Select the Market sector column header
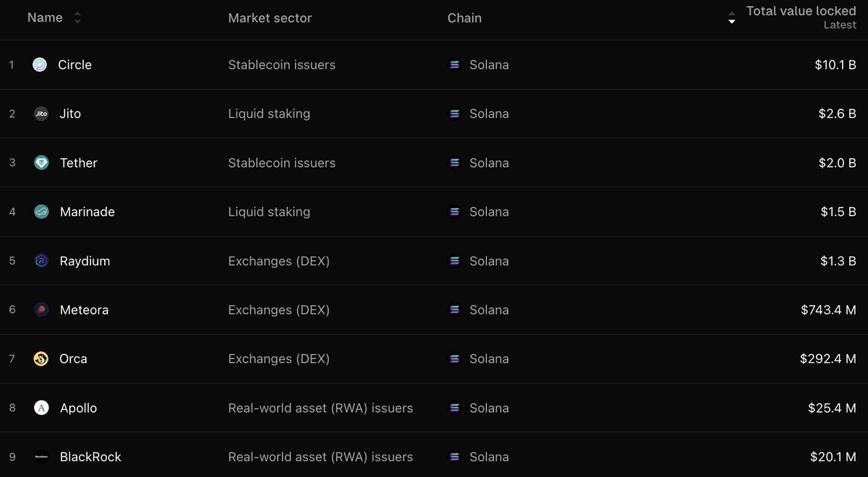Image resolution: width=868 pixels, height=477 pixels. coord(270,18)
